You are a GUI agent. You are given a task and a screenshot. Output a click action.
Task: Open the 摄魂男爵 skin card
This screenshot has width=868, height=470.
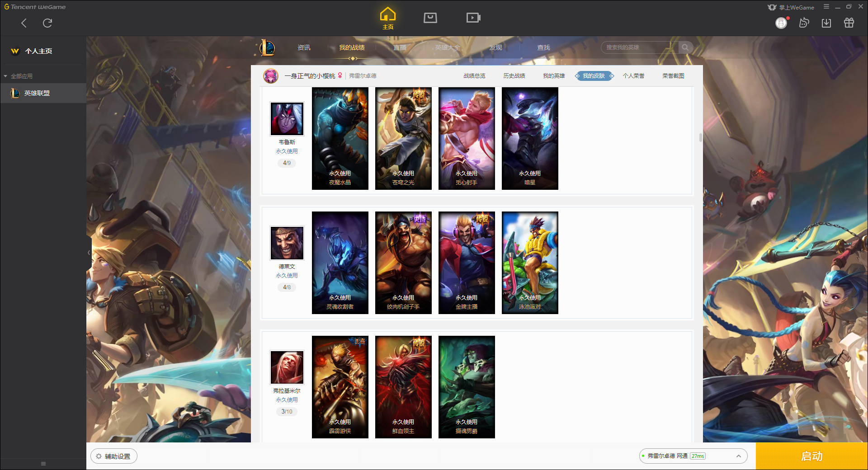[467, 387]
